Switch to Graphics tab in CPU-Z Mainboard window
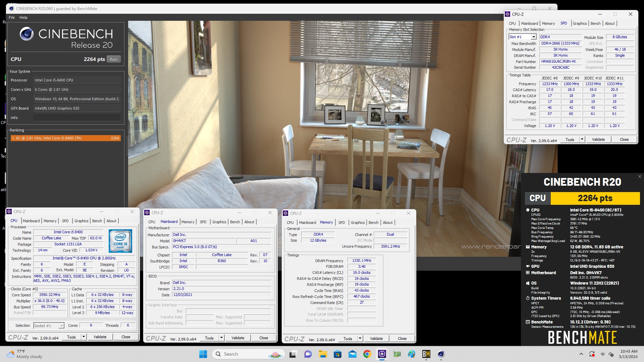Image resolution: width=644 pixels, height=362 pixels. (x=219, y=222)
